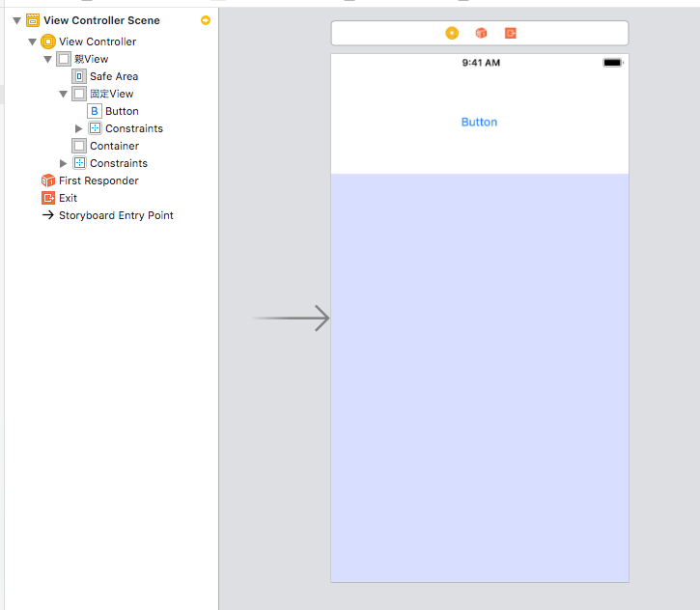This screenshot has height=610, width=700.
Task: Collapse the View Controller Scene disclosure triangle
Action: [x=16, y=20]
